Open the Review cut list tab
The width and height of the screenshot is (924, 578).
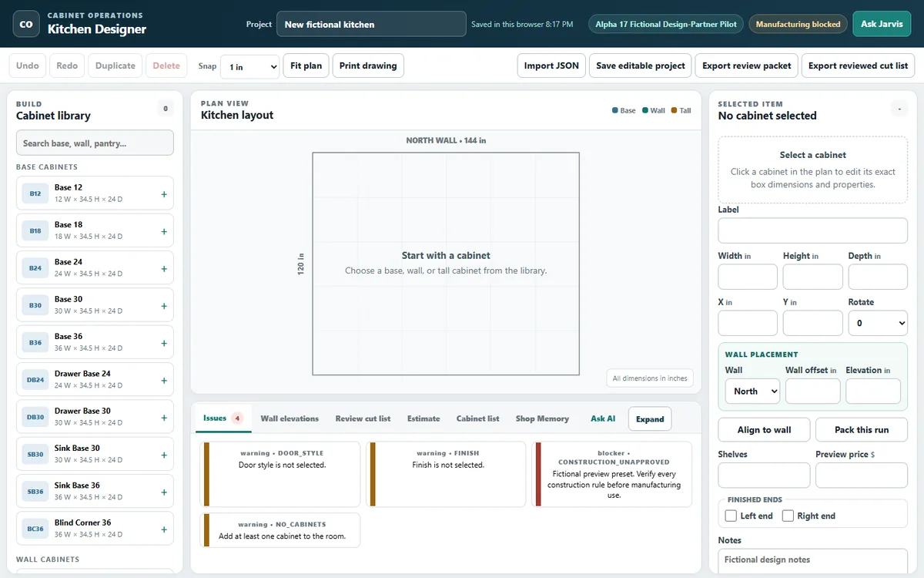point(363,418)
